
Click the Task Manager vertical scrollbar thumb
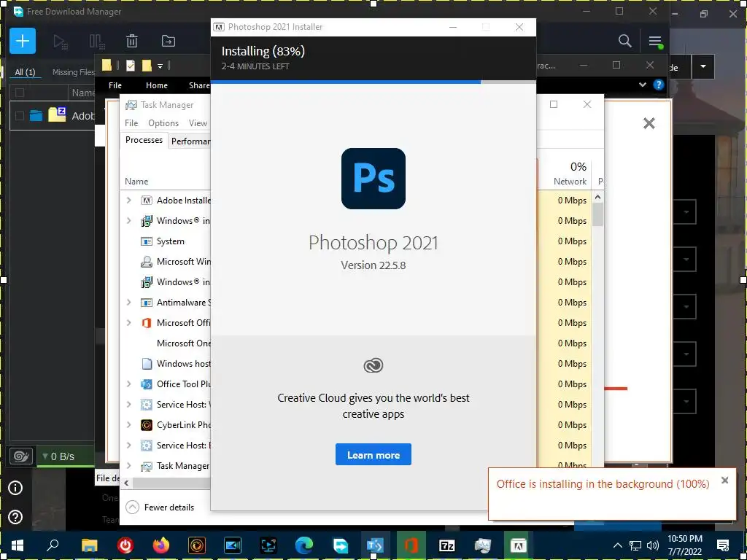coord(598,214)
